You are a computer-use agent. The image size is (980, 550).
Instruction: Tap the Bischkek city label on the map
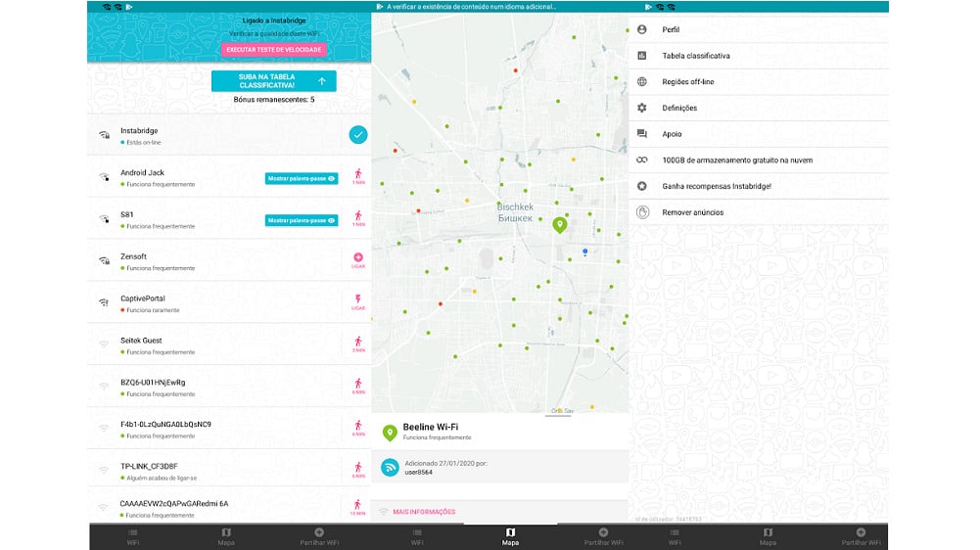click(515, 211)
